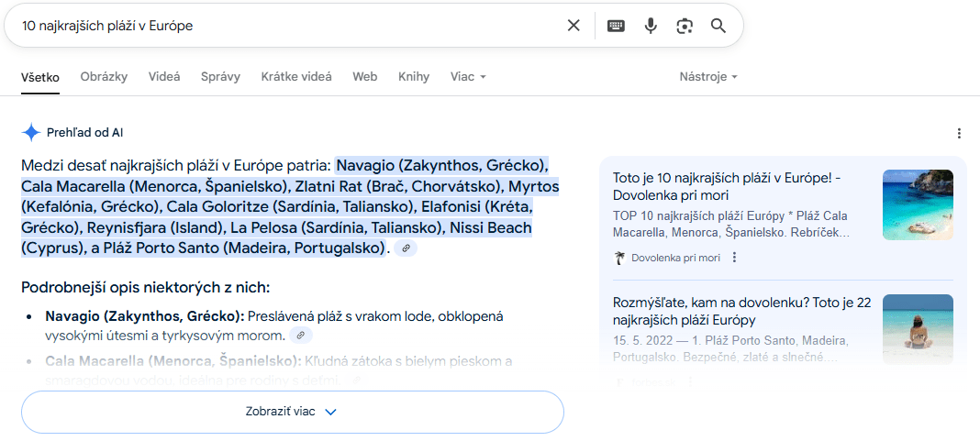Open search by image camera icon
The image size is (980, 441).
[685, 26]
